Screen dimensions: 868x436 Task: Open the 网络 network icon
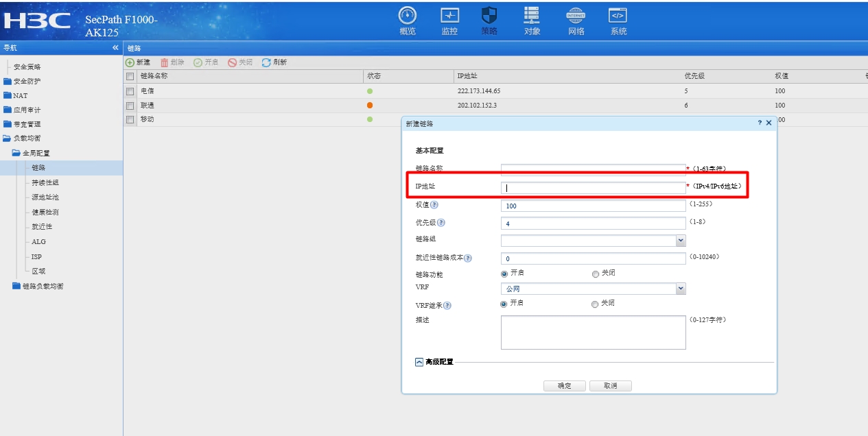[576, 16]
